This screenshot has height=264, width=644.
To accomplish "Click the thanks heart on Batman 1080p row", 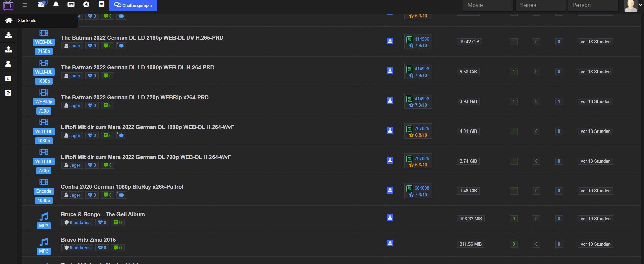I will click(x=92, y=76).
